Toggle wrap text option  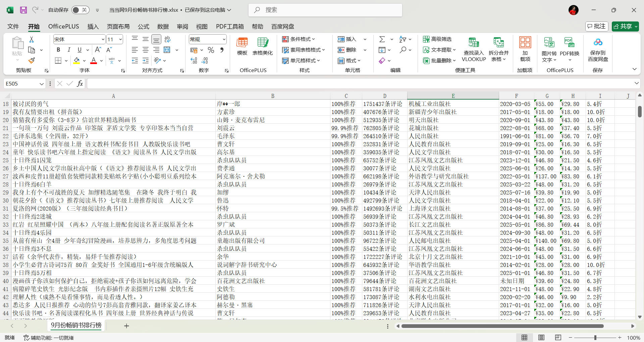[x=167, y=39]
